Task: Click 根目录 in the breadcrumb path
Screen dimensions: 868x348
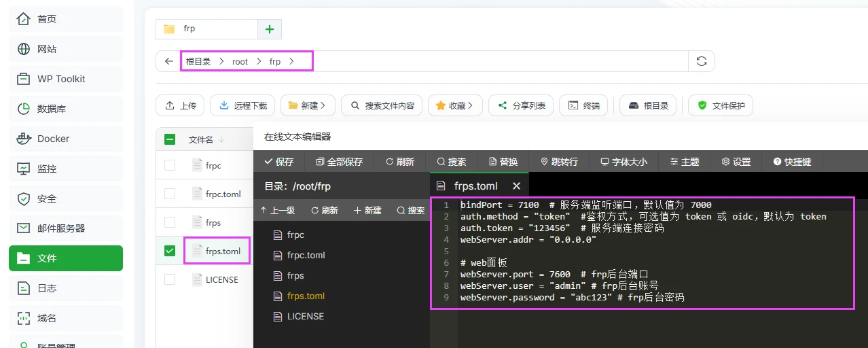Action: (198, 61)
